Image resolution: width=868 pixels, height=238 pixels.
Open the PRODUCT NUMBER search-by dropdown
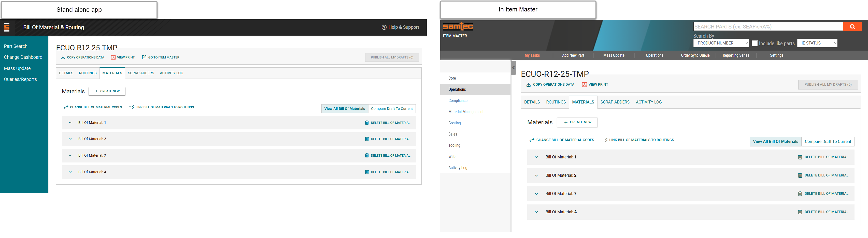(x=721, y=43)
